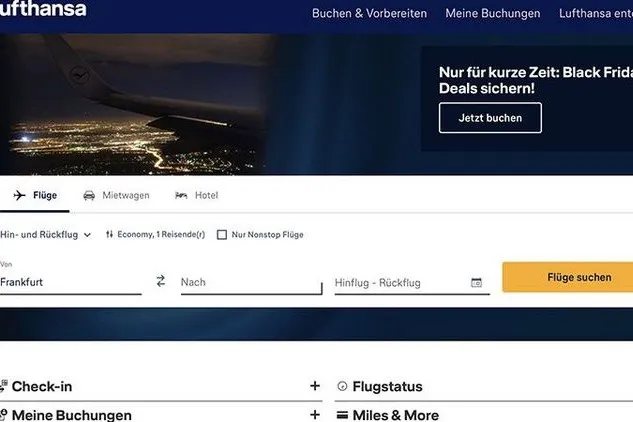
Task: Click the Flugstatus clock icon
Action: tap(342, 386)
